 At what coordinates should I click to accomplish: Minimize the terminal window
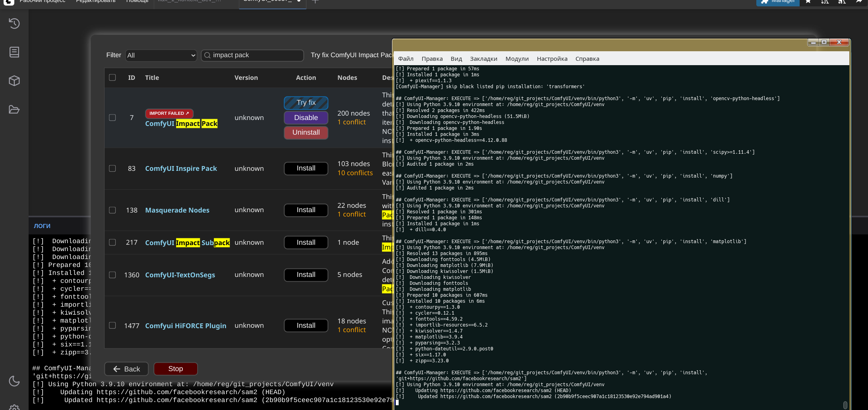click(x=813, y=42)
